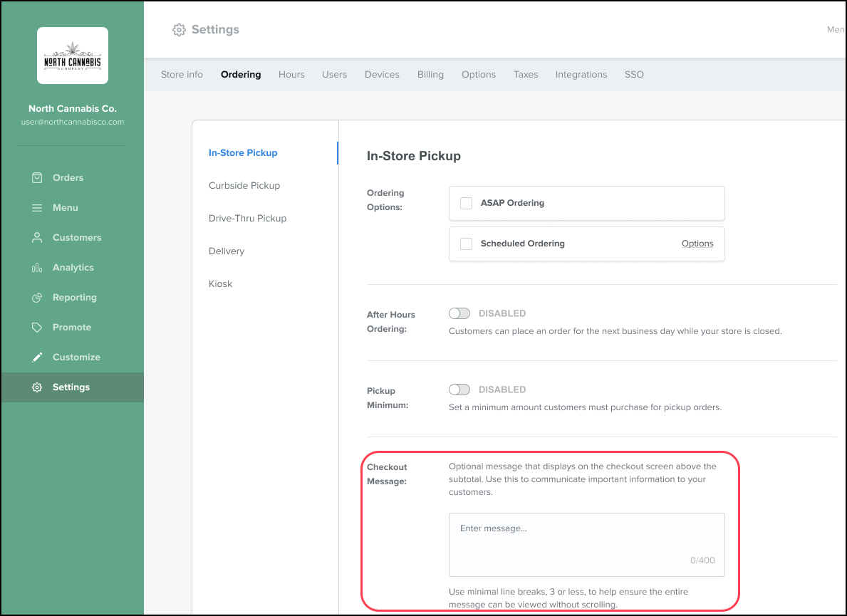Viewport: 847px width, 616px height.
Task: Select the Ordering tab
Action: tap(241, 75)
